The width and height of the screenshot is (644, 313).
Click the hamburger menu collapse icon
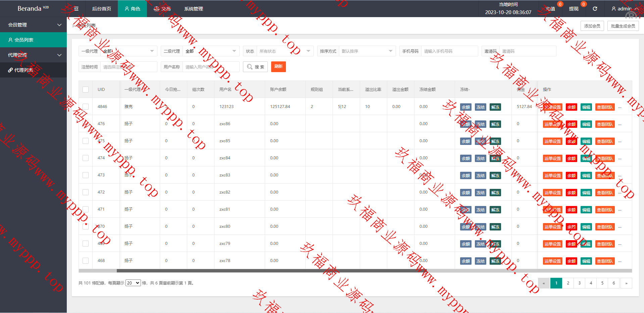[76, 9]
